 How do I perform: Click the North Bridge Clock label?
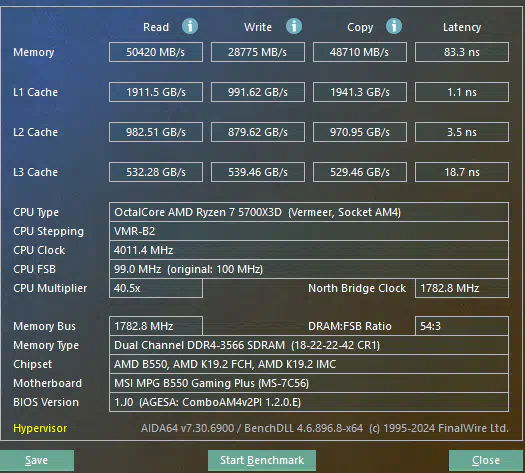click(357, 288)
